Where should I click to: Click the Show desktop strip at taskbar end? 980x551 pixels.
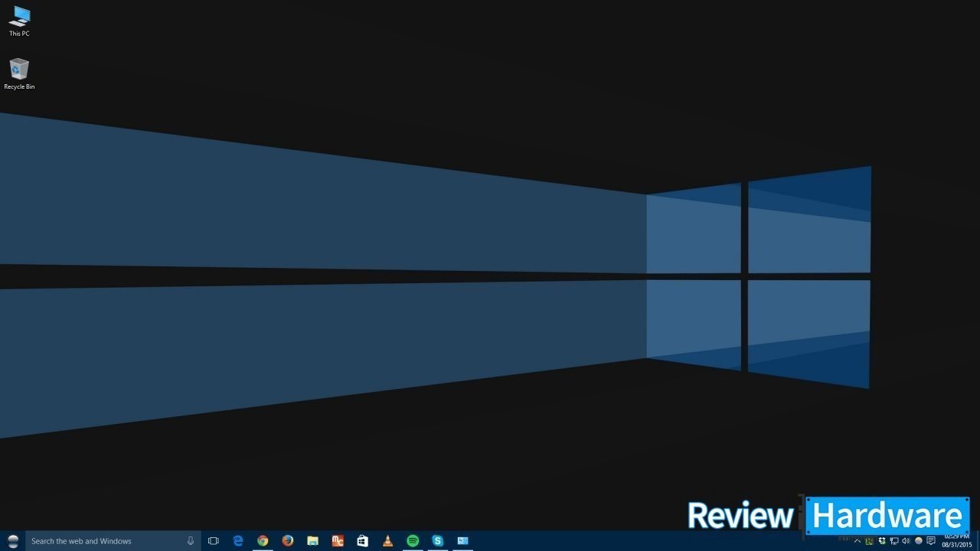(978, 541)
